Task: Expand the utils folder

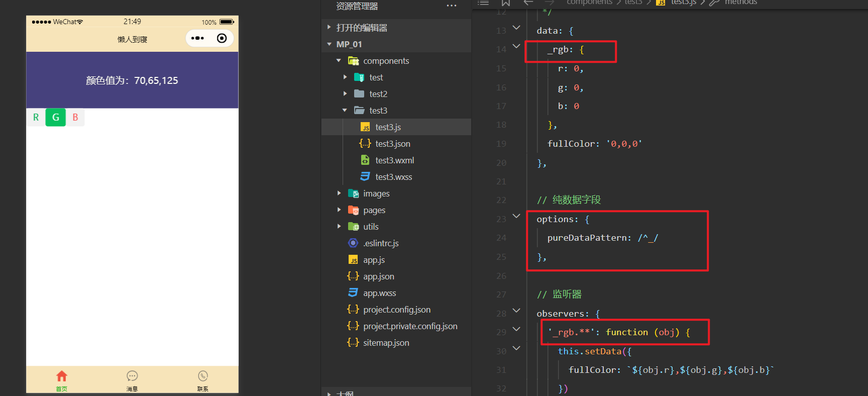Action: [x=339, y=227]
